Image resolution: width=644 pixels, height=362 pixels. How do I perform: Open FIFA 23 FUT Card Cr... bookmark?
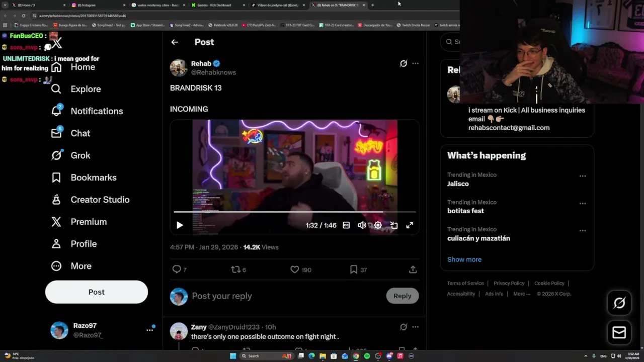[297, 25]
